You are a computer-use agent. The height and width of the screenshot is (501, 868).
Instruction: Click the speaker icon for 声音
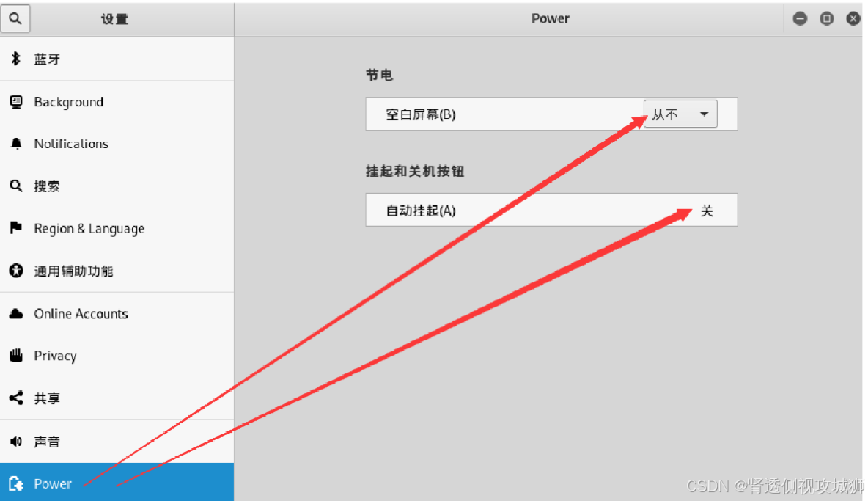(16, 441)
